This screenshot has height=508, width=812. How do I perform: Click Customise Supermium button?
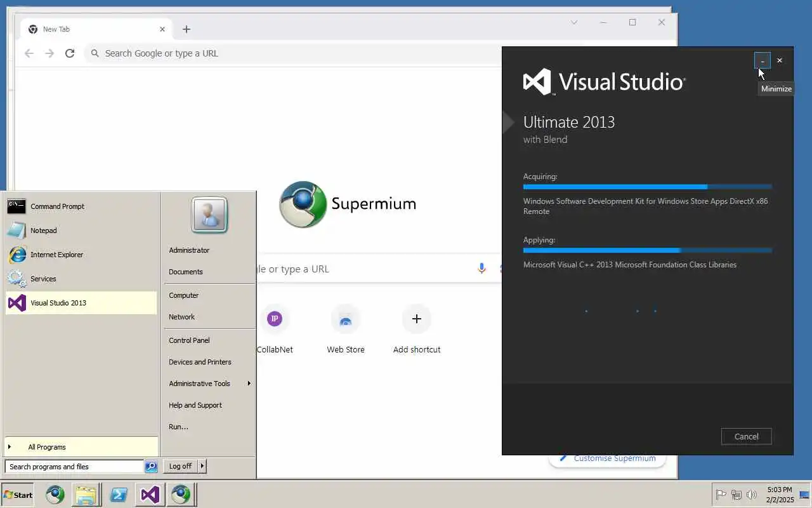607,458
